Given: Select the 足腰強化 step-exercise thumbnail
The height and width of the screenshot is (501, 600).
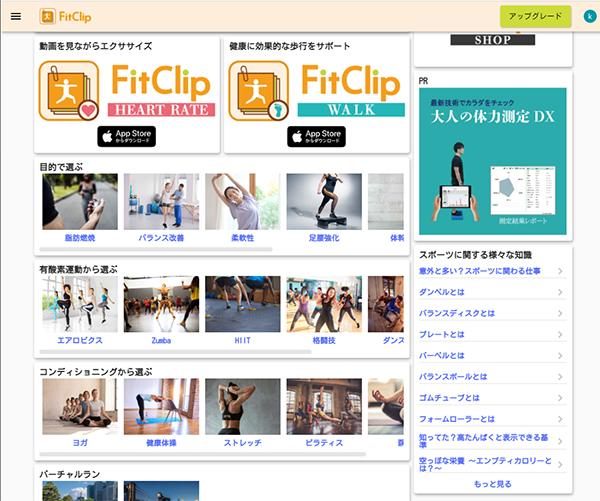Looking at the screenshot, I should click(324, 202).
